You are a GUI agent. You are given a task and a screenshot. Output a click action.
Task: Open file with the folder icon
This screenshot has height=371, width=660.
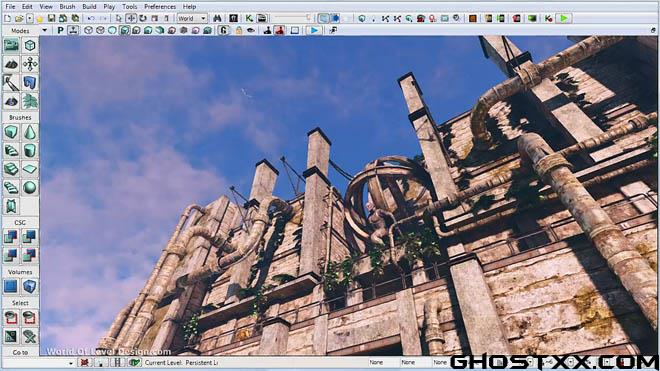tap(19, 19)
